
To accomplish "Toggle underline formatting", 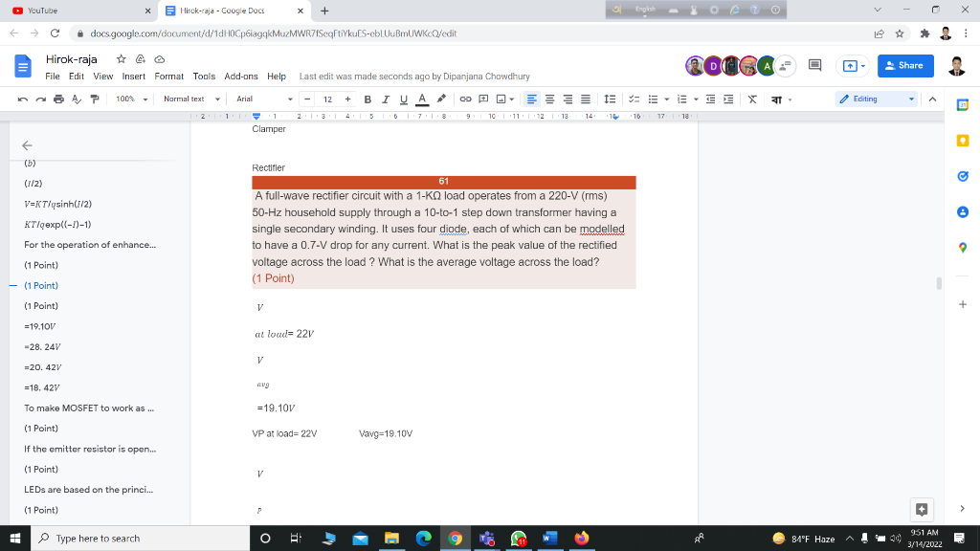I will 403,99.
